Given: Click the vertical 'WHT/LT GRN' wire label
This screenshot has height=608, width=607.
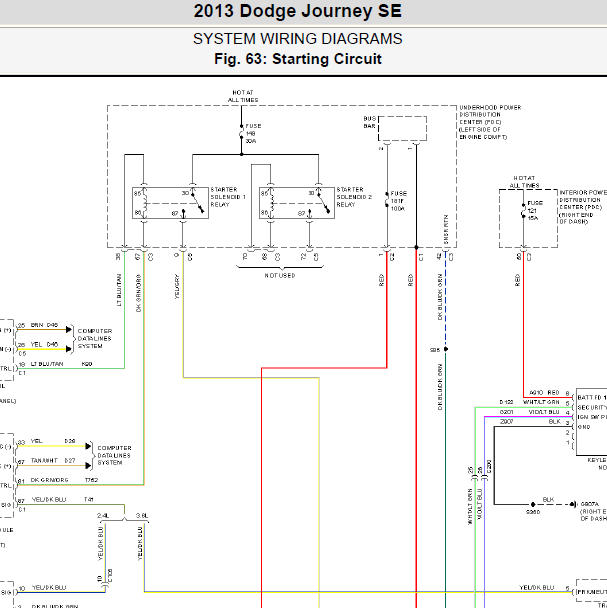Looking at the screenshot, I should click(470, 506).
